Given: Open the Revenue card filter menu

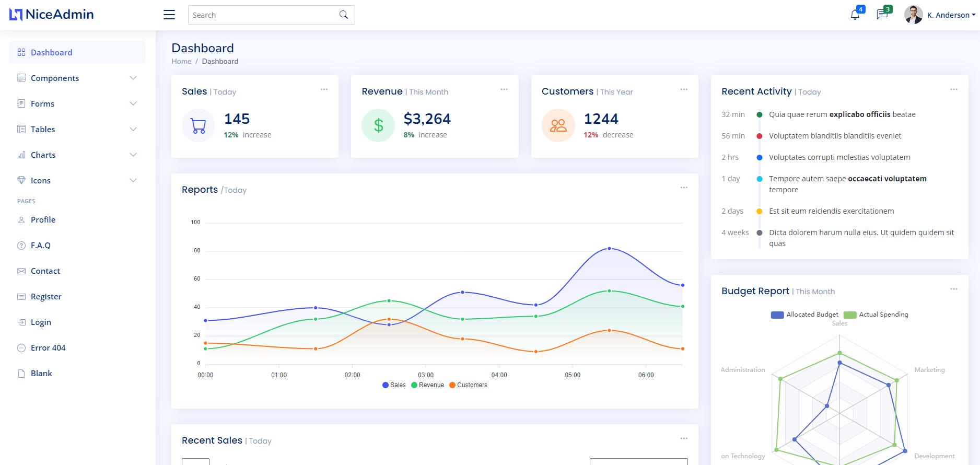Looking at the screenshot, I should (x=504, y=89).
